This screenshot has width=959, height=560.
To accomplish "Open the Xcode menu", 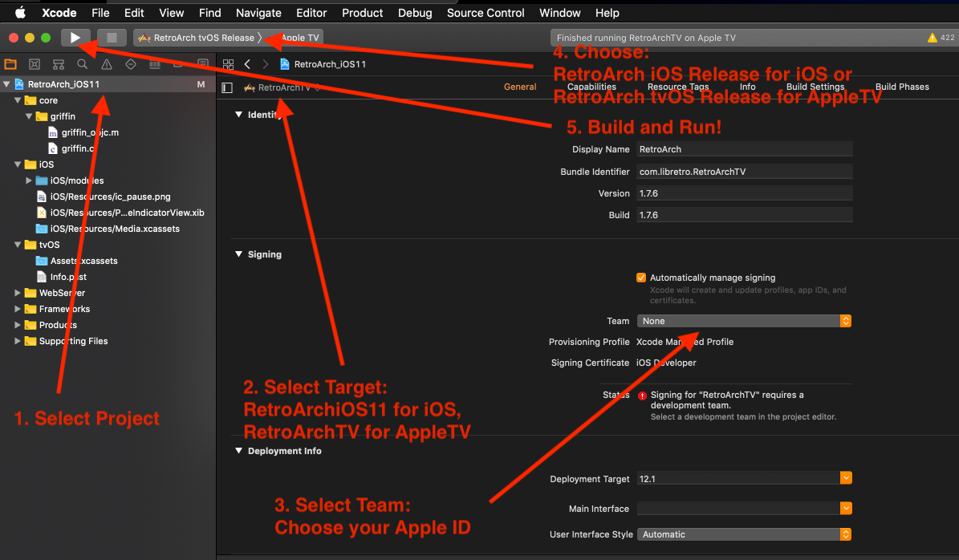I will pos(59,13).
